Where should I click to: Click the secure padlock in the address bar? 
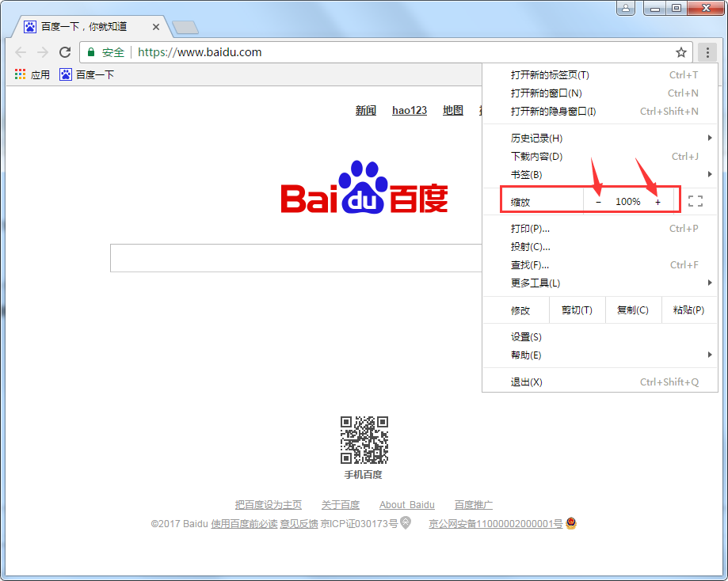click(90, 52)
